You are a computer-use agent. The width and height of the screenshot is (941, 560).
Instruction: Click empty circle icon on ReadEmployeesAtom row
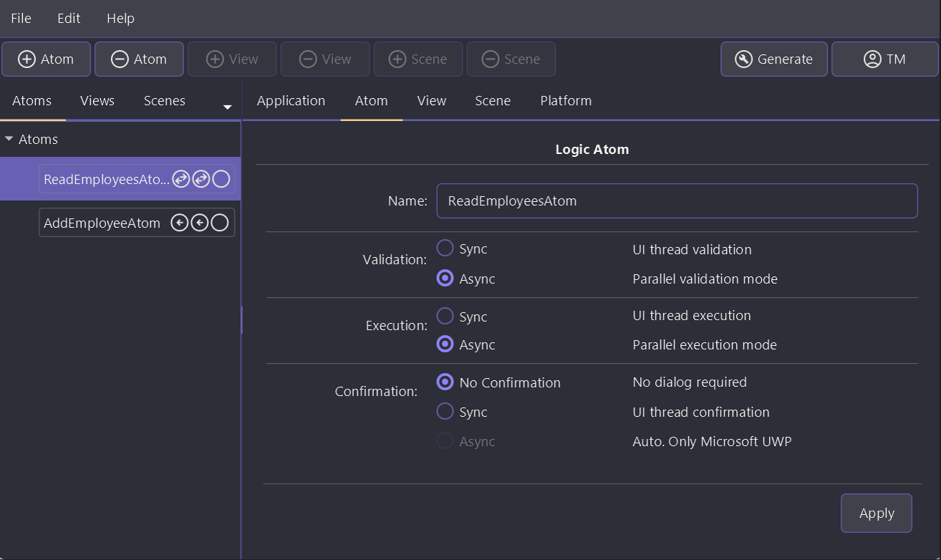tap(221, 179)
